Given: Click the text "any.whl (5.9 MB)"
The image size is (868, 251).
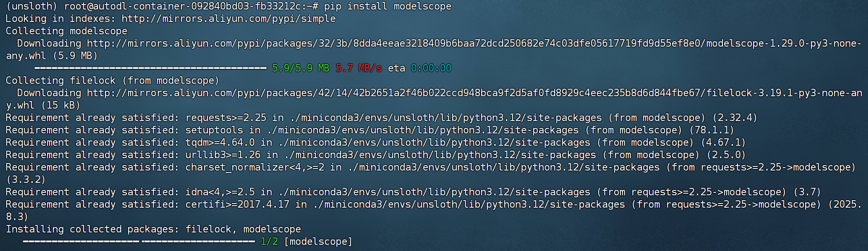Looking at the screenshot, I should (52, 56).
